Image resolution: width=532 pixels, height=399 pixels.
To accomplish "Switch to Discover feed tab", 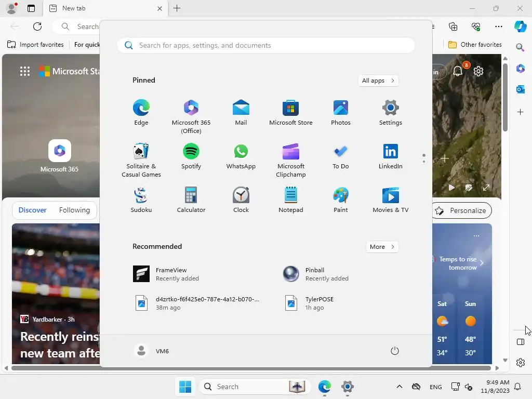I will [x=33, y=210].
